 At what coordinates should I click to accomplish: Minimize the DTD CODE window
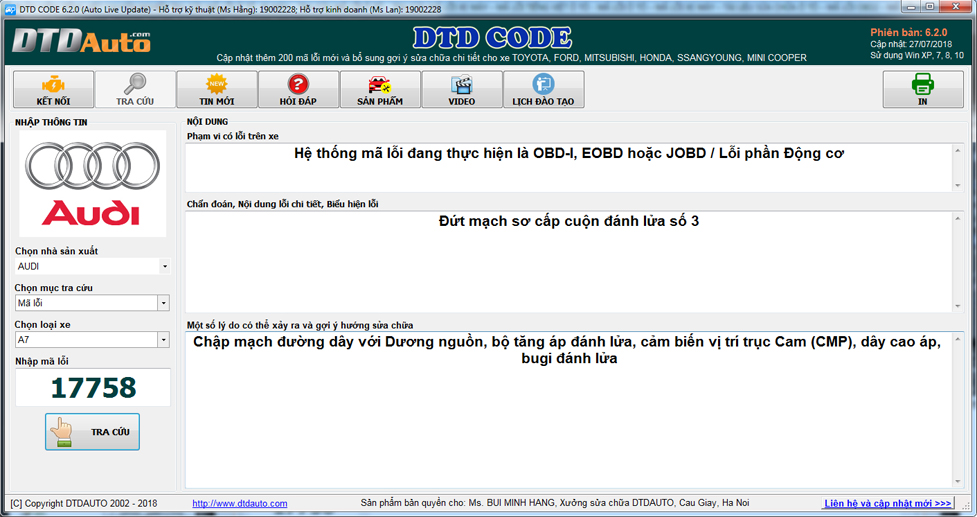click(x=913, y=6)
